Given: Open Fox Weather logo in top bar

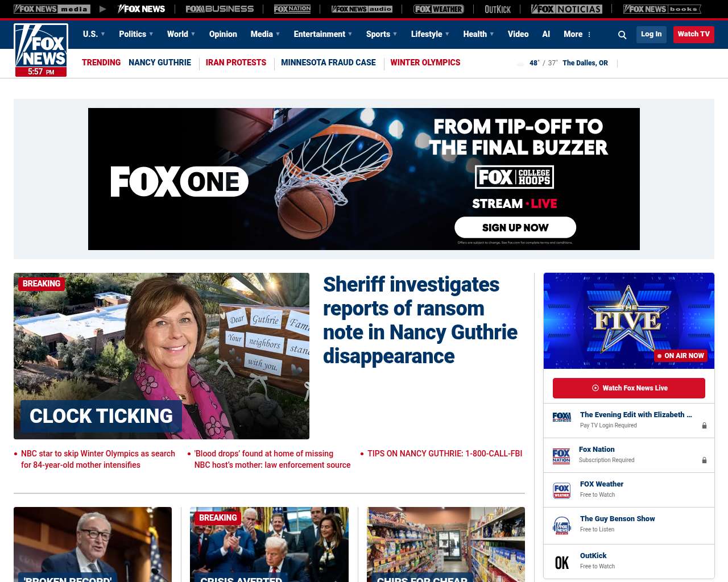Looking at the screenshot, I should (439, 9).
